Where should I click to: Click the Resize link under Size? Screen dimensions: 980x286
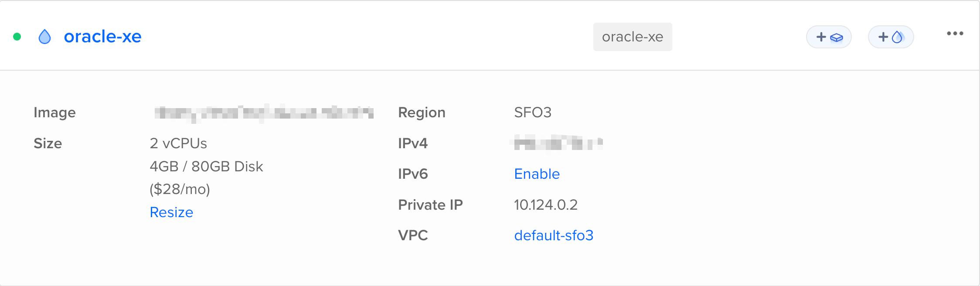171,212
